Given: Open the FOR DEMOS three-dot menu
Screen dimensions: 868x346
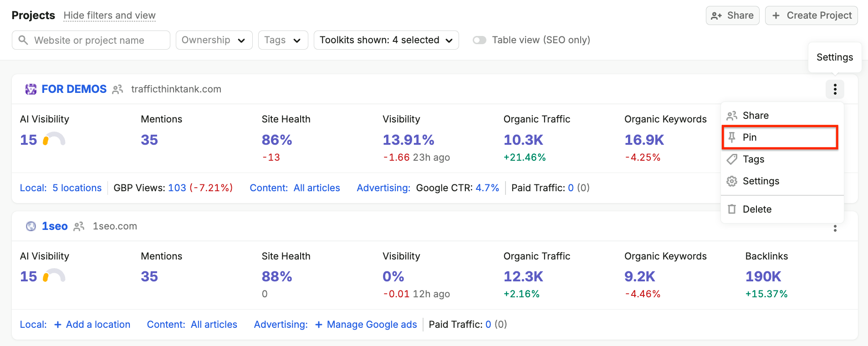Looking at the screenshot, I should click(x=835, y=89).
